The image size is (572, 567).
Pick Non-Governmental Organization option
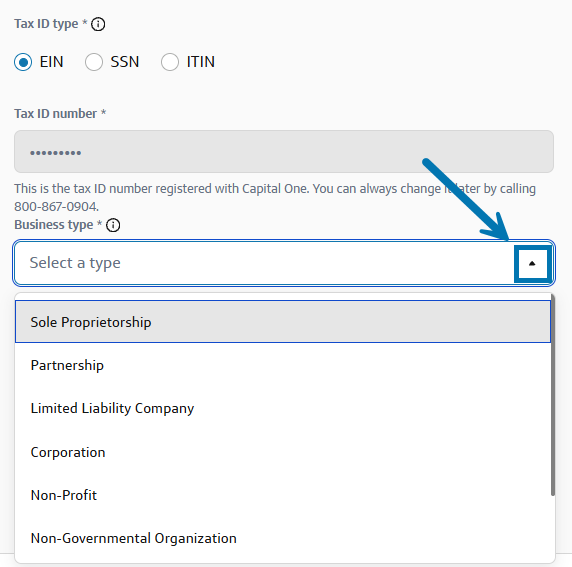coord(283,539)
